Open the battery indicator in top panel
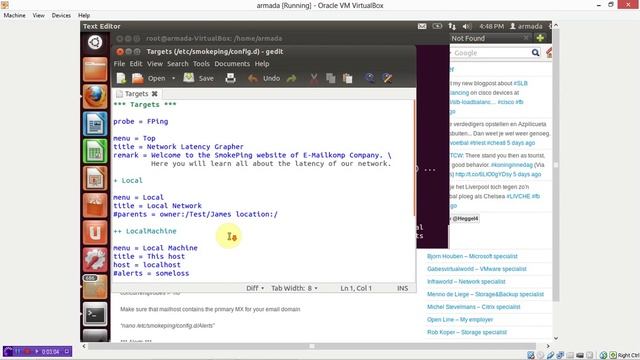 437,26
